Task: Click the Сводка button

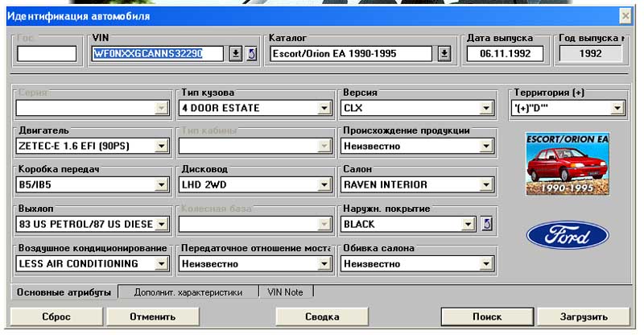Action: click(322, 316)
